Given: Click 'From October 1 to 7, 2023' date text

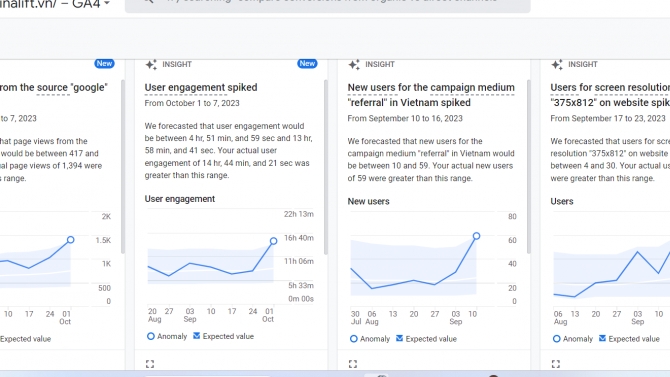Looking at the screenshot, I should (x=192, y=103).
